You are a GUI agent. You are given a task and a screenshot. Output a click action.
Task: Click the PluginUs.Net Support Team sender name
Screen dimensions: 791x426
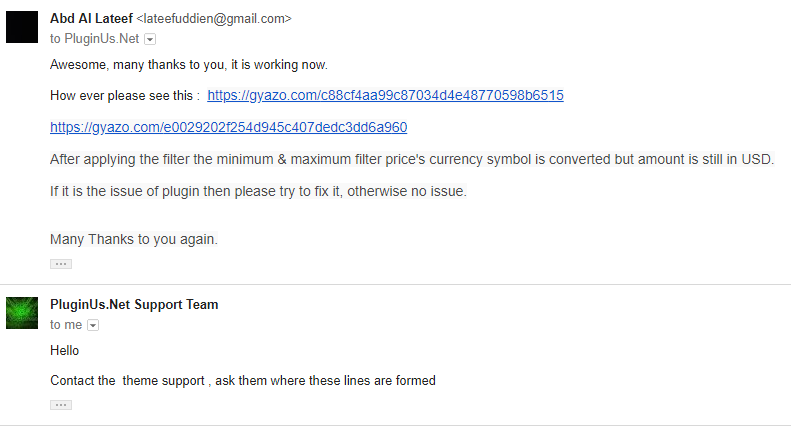tap(134, 304)
